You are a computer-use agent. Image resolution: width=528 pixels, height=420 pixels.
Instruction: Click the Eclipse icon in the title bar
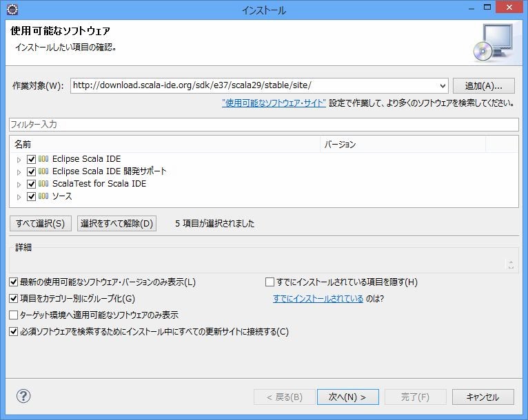[x=12, y=10]
